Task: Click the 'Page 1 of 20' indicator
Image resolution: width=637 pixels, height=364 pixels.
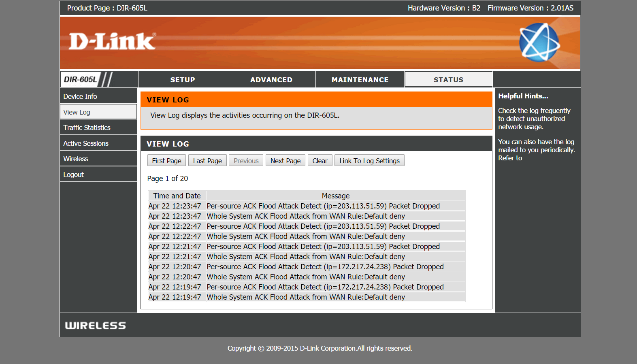Action: coord(168,179)
